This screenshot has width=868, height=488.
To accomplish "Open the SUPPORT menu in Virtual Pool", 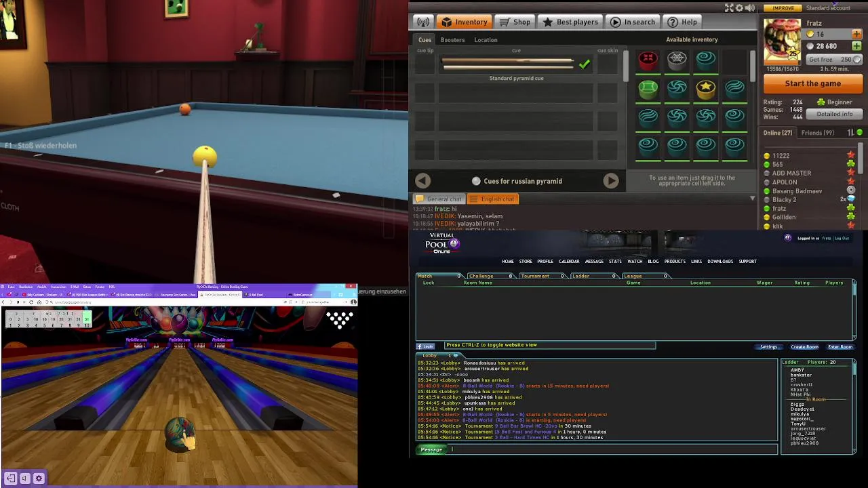I will pyautogui.click(x=747, y=261).
